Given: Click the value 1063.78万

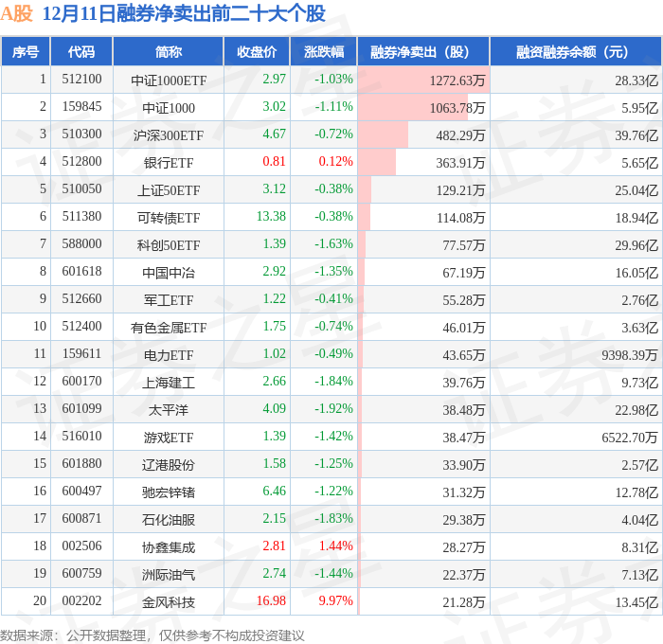Looking at the screenshot, I should click(457, 108).
